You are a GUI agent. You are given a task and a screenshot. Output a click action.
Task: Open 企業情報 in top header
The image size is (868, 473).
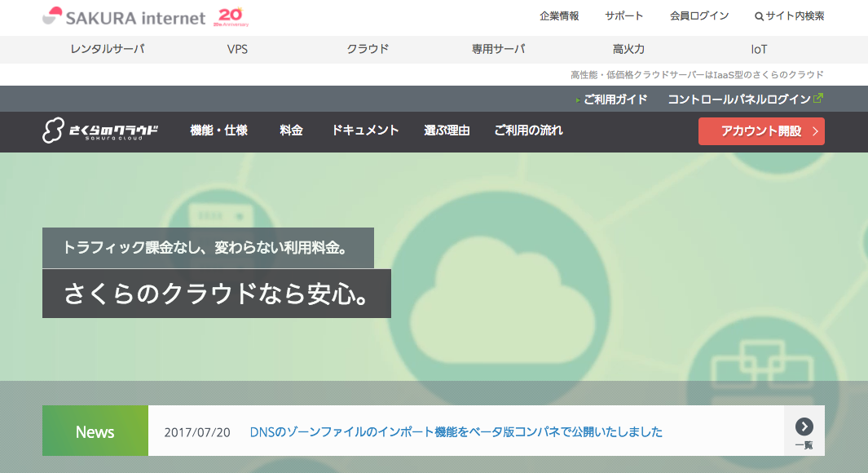click(559, 16)
